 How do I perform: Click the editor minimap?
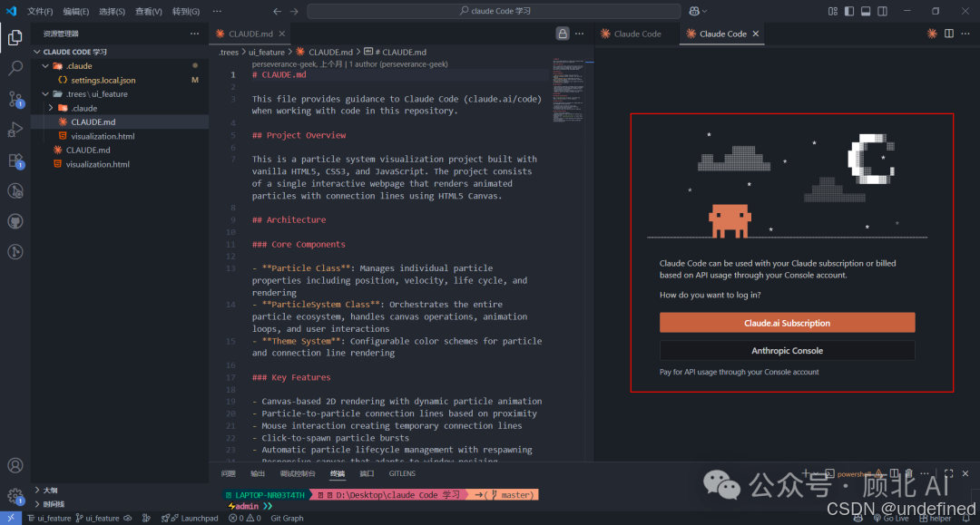[x=567, y=91]
